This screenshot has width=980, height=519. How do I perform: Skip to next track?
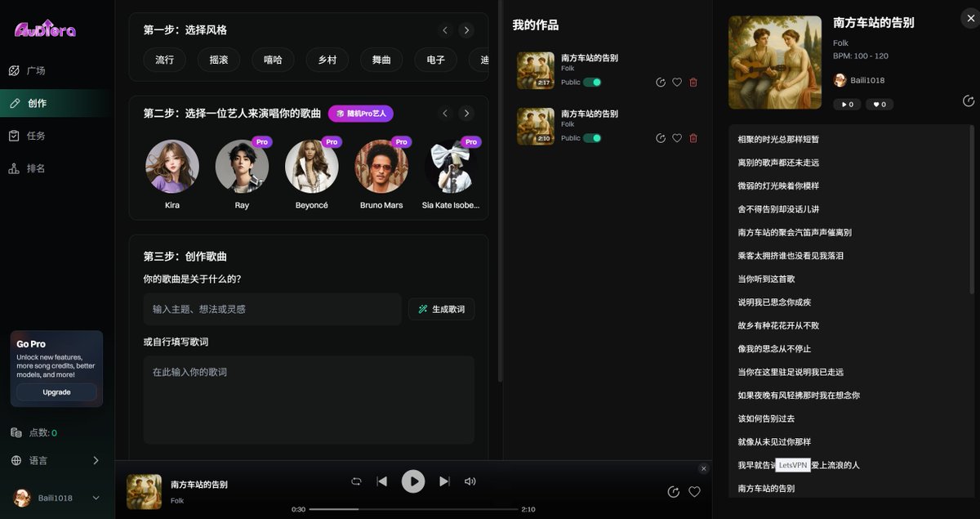(444, 481)
